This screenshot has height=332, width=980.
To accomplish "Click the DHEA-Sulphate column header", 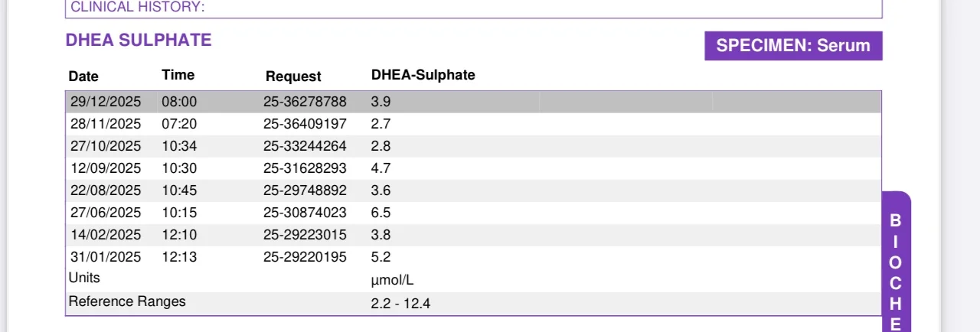I will pyautogui.click(x=423, y=75).
